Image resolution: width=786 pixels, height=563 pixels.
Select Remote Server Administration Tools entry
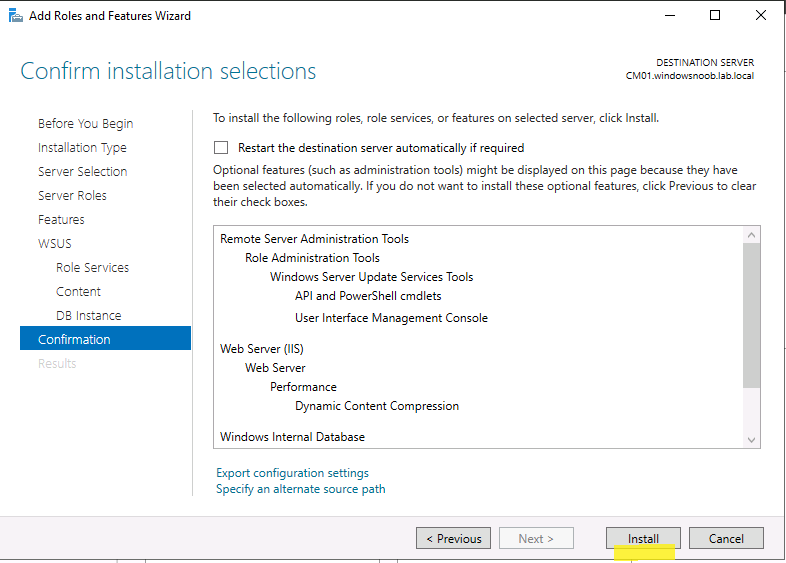click(x=314, y=239)
